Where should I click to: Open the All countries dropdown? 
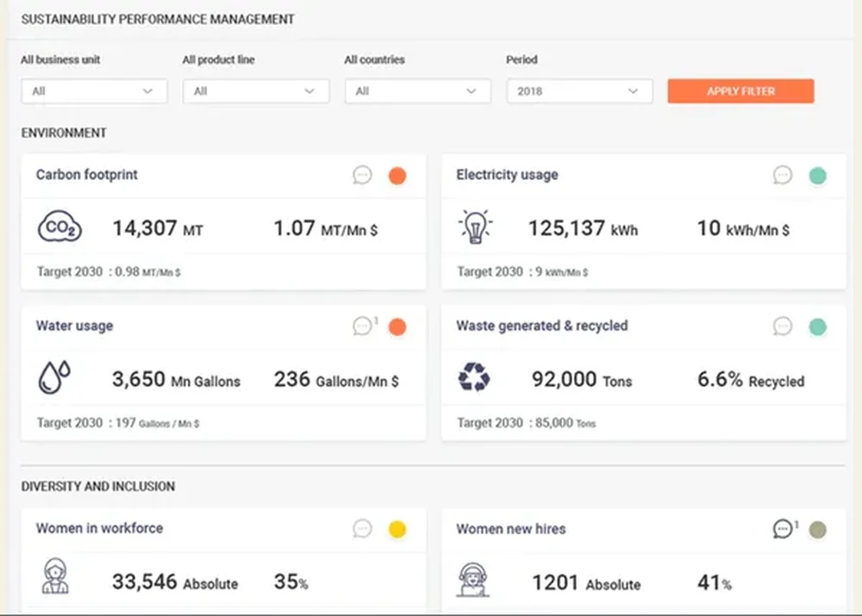[418, 91]
